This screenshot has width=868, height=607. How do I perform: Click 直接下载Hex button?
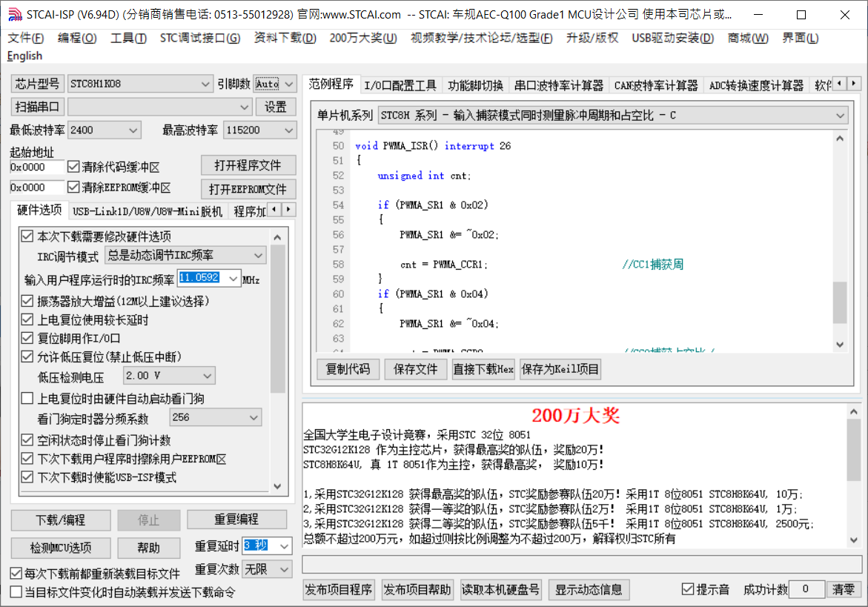pos(483,369)
